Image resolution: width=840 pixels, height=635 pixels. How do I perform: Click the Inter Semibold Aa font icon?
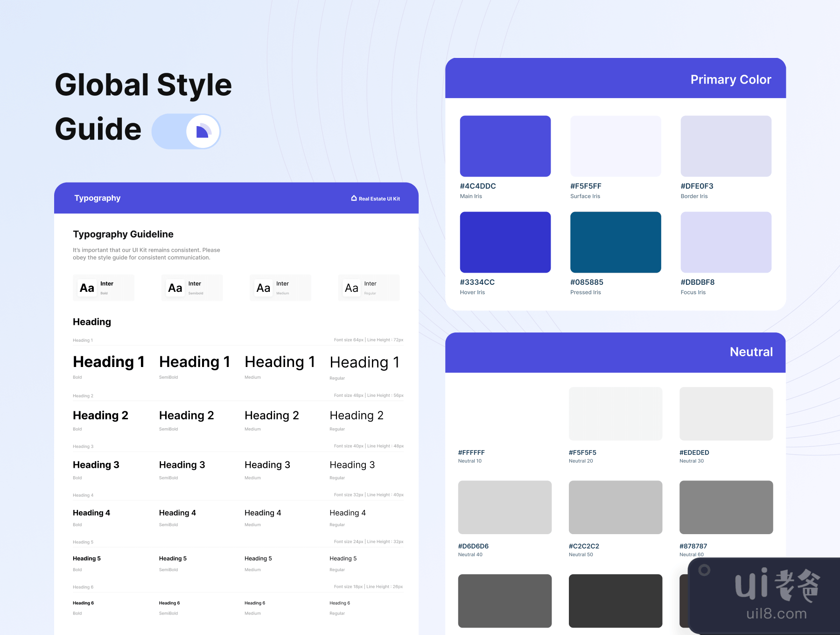coord(175,288)
